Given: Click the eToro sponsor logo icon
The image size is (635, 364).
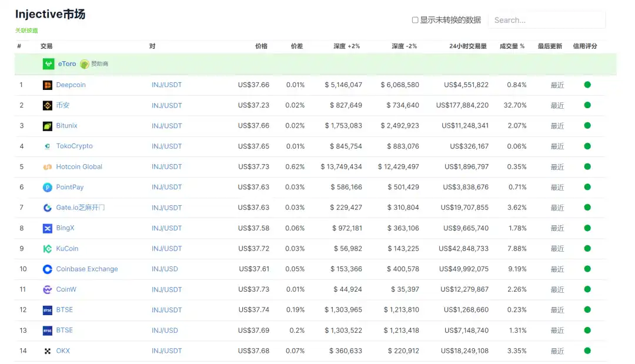Looking at the screenshot, I should [48, 64].
